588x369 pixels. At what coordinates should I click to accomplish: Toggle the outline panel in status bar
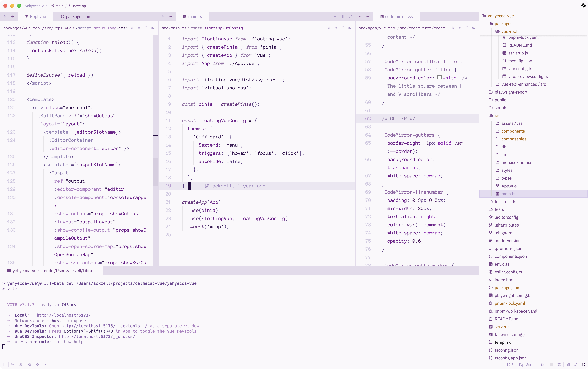[568, 365]
